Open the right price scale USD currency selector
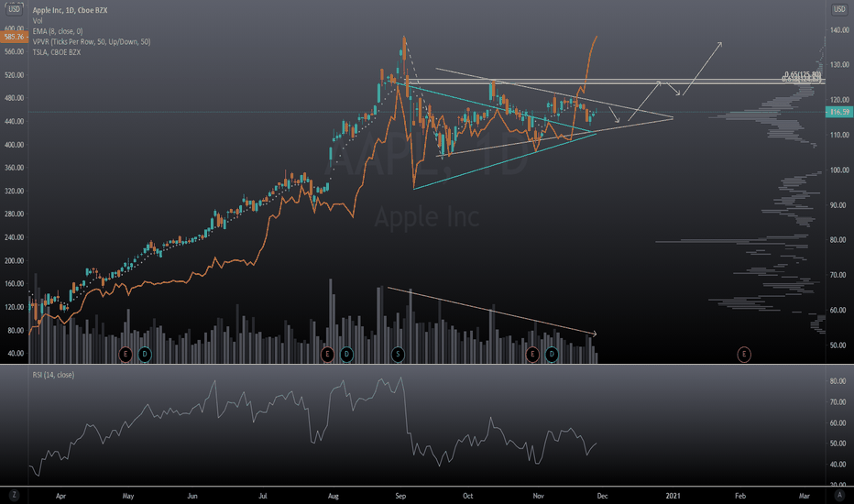Image resolution: width=854 pixels, height=504 pixels. [x=838, y=9]
